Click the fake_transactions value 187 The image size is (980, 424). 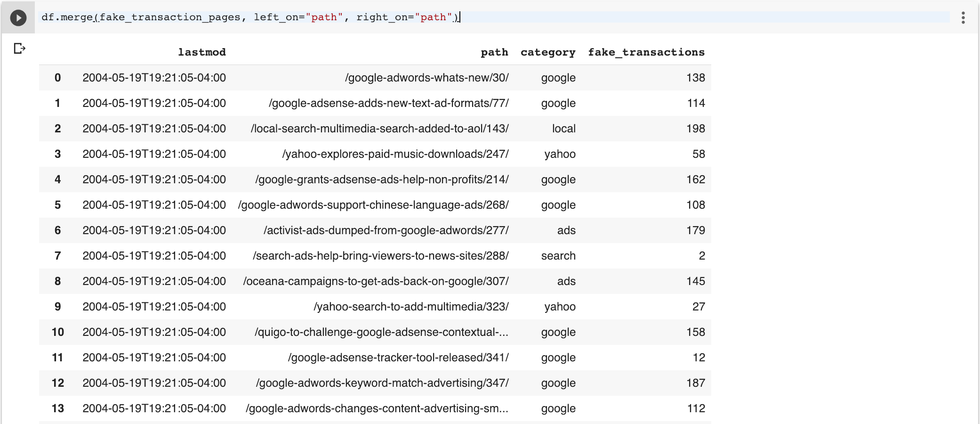click(x=695, y=383)
